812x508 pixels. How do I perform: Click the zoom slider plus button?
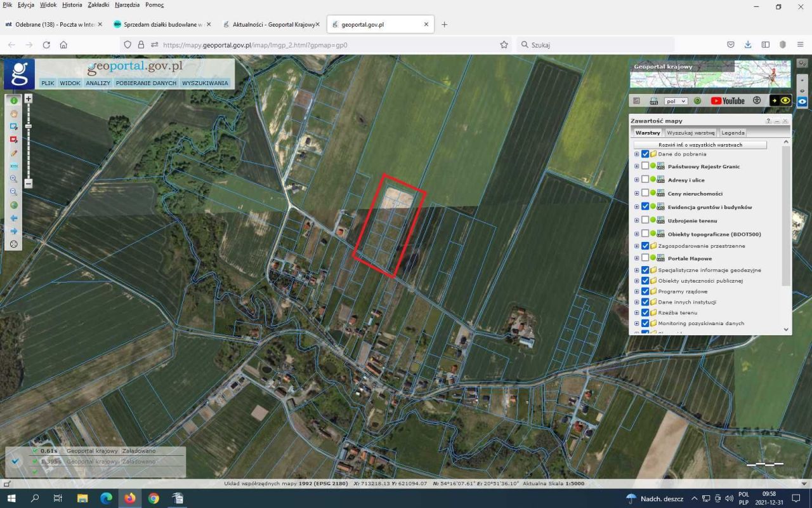(x=29, y=99)
